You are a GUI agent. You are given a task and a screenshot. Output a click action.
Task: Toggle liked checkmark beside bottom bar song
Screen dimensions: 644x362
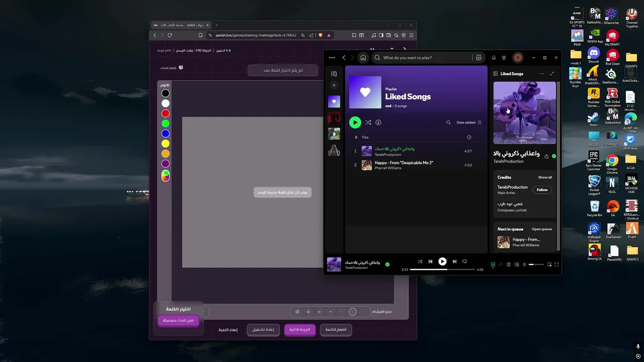(387, 264)
